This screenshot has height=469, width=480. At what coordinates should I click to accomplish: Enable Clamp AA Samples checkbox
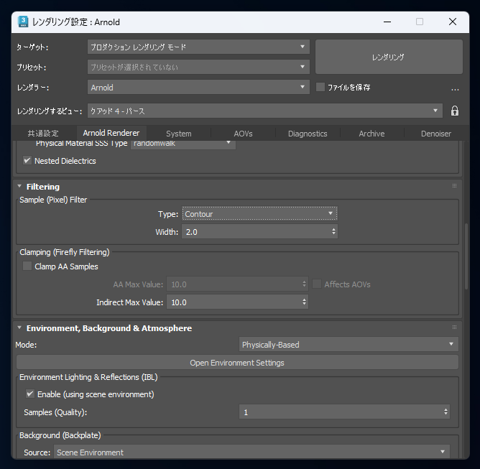pyautogui.click(x=27, y=266)
